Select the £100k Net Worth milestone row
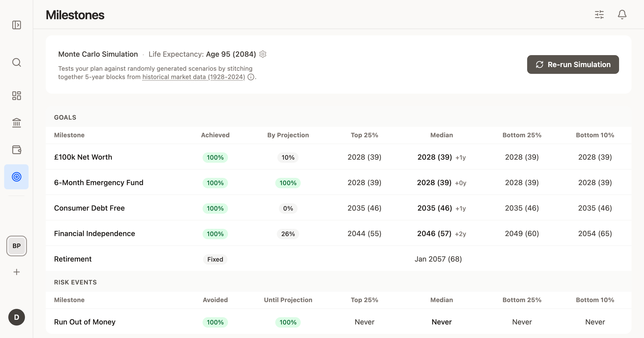 [x=83, y=157]
